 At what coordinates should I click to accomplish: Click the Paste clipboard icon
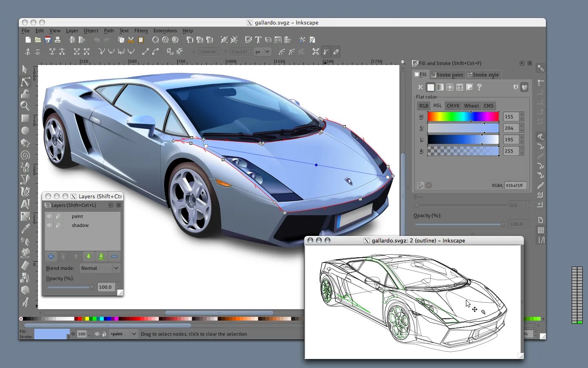pyautogui.click(x=141, y=40)
